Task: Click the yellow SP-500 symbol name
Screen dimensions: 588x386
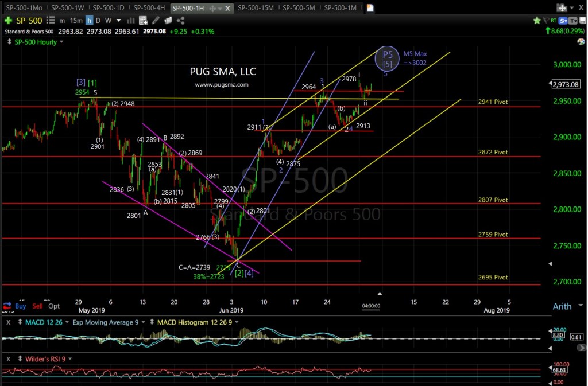Action: 29,21
